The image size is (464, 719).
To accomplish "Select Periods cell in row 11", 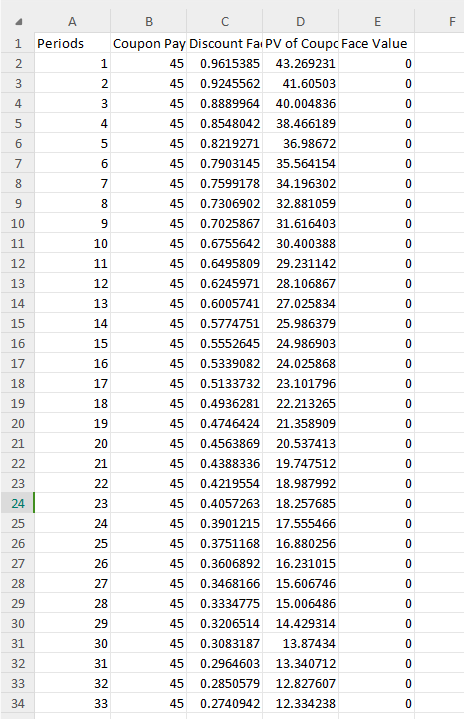I will (72, 243).
